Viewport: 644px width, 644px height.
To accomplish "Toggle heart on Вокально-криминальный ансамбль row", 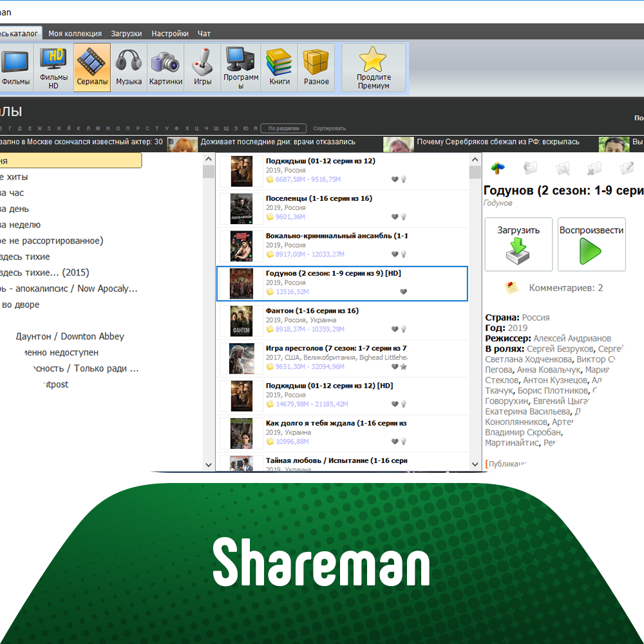I will coord(395,254).
